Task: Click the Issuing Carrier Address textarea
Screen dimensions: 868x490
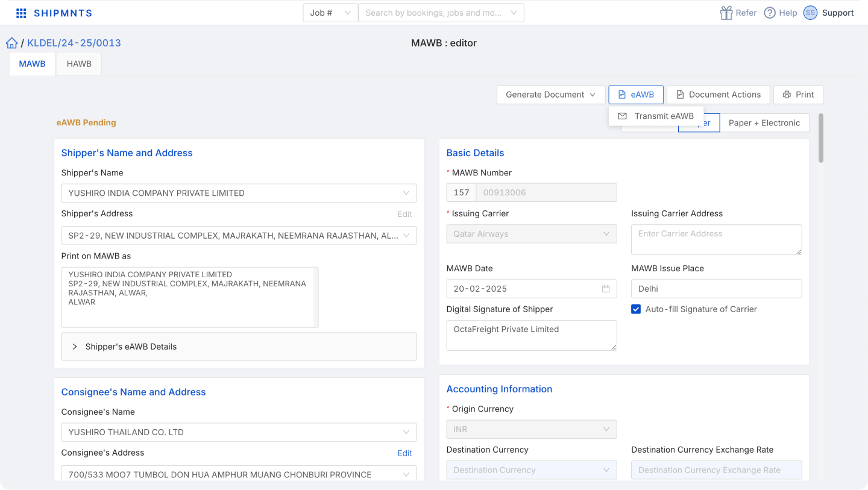Action: point(717,239)
